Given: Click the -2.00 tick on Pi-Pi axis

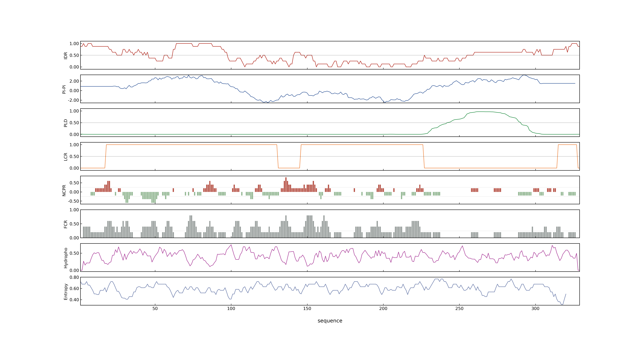Looking at the screenshot, I should tap(73, 100).
